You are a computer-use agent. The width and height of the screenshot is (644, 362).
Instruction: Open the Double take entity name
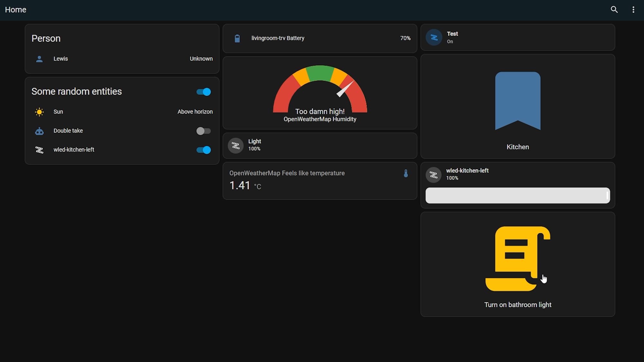[x=68, y=131]
